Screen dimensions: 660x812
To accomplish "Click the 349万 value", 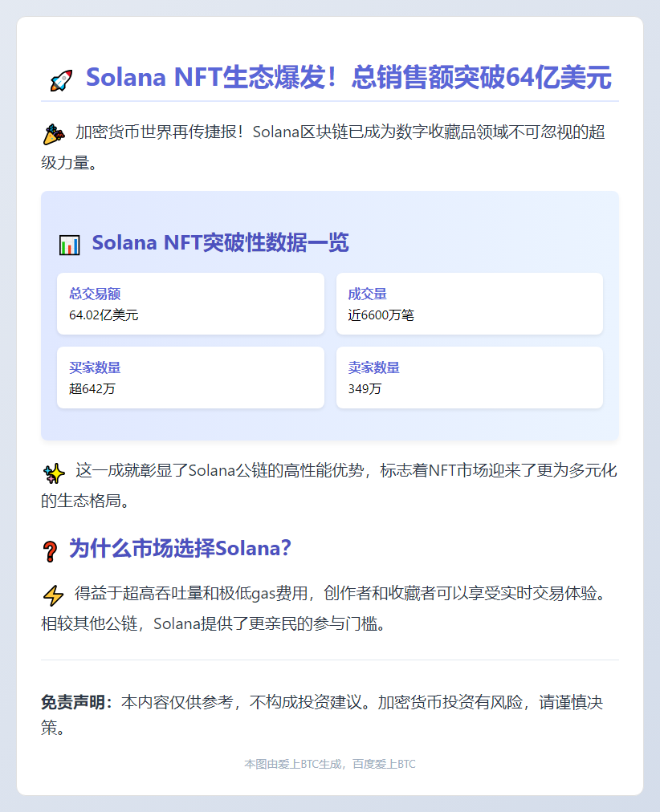I will click(x=365, y=388).
